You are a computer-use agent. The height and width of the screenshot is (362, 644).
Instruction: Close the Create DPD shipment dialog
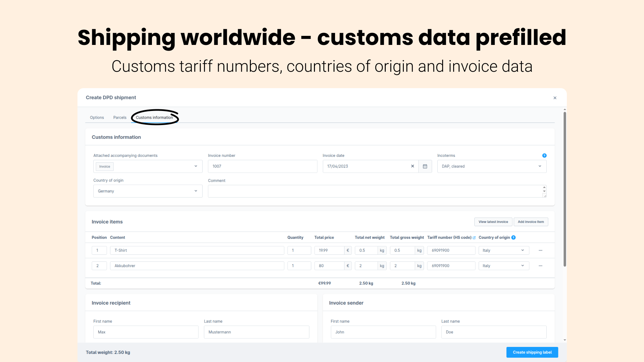click(555, 98)
